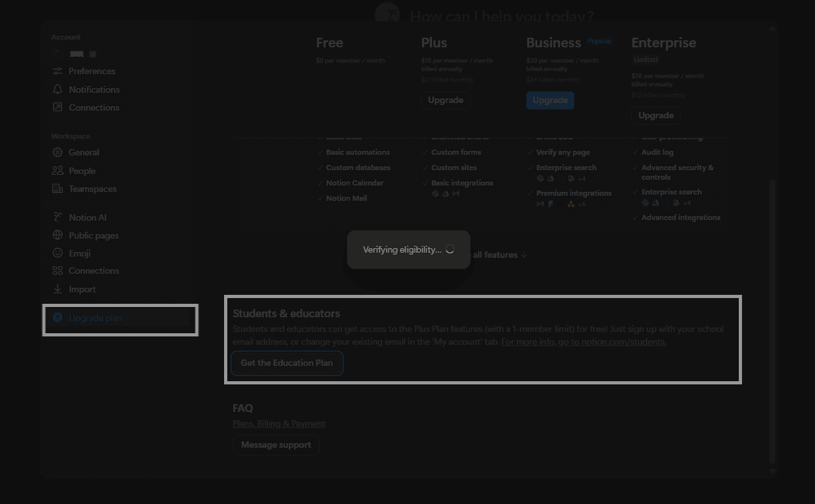
Task: Click the Free plan heading
Action: pos(330,43)
